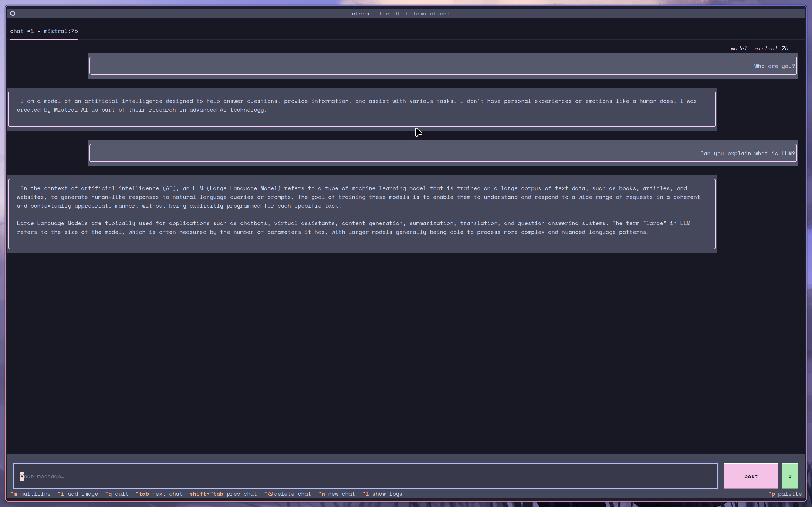Click the 'model: mistral:7b' label
812x507 pixels.
tap(759, 49)
